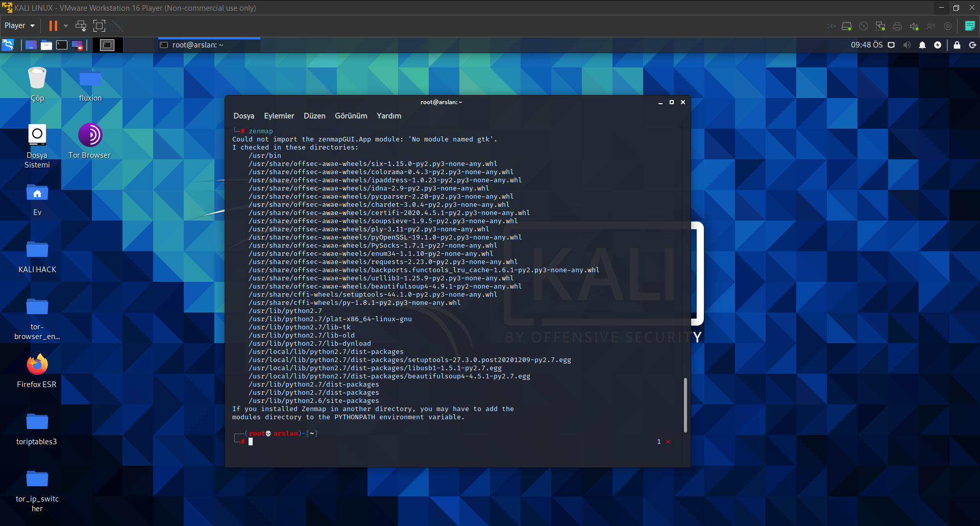Show desktop from the Kali panel
Image resolution: width=980 pixels, height=526 pixels.
pos(31,45)
